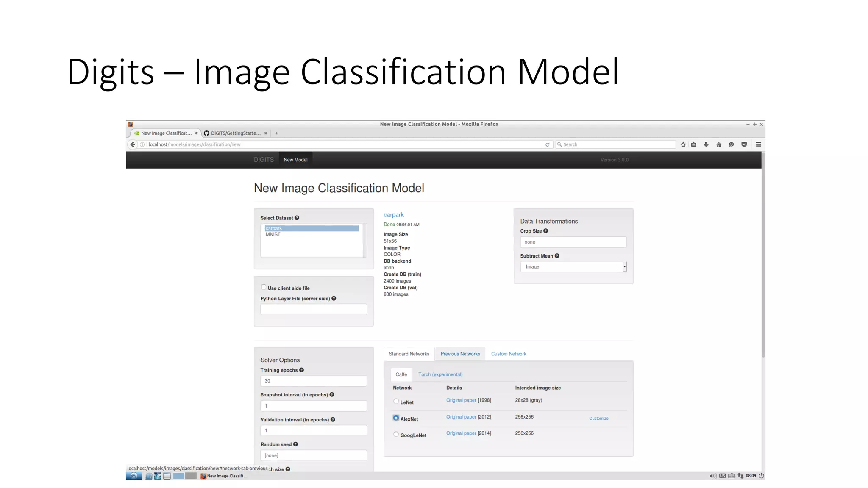Screen dimensions: 868x488
Task: Click the Training epochs field
Action: 314,381
